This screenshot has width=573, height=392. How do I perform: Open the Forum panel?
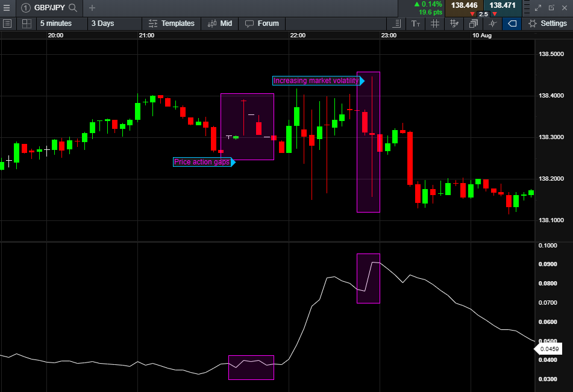(262, 23)
